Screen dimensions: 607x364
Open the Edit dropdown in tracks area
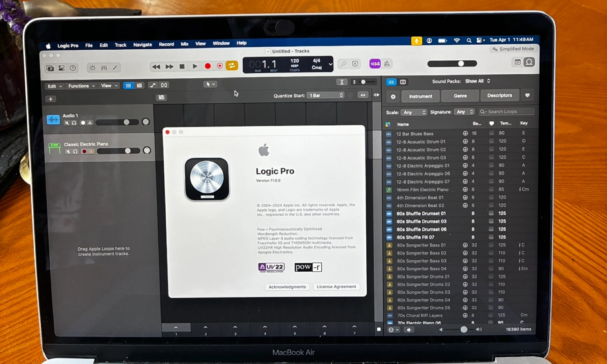55,86
